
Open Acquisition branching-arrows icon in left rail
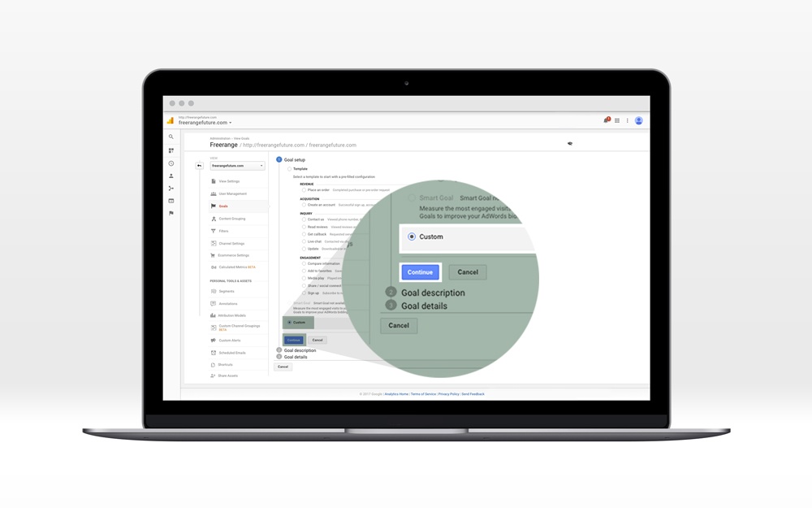point(171,189)
